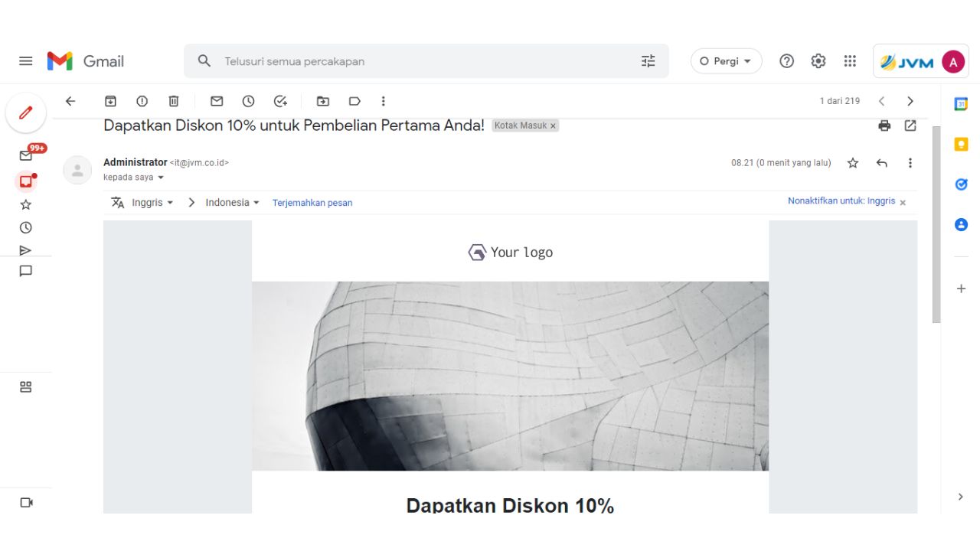980x551 pixels.
Task: Delete this email with trash icon
Action: pos(174,101)
